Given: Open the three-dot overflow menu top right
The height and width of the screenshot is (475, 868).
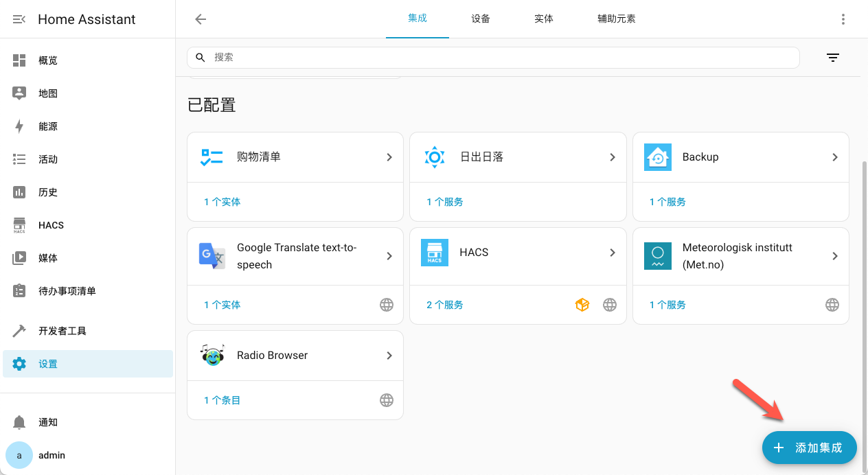Looking at the screenshot, I should coord(843,19).
